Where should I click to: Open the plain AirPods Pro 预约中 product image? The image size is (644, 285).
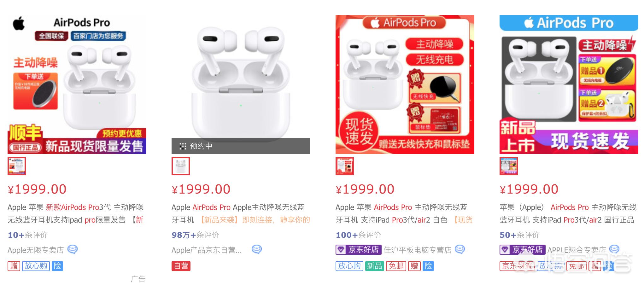[x=241, y=84]
